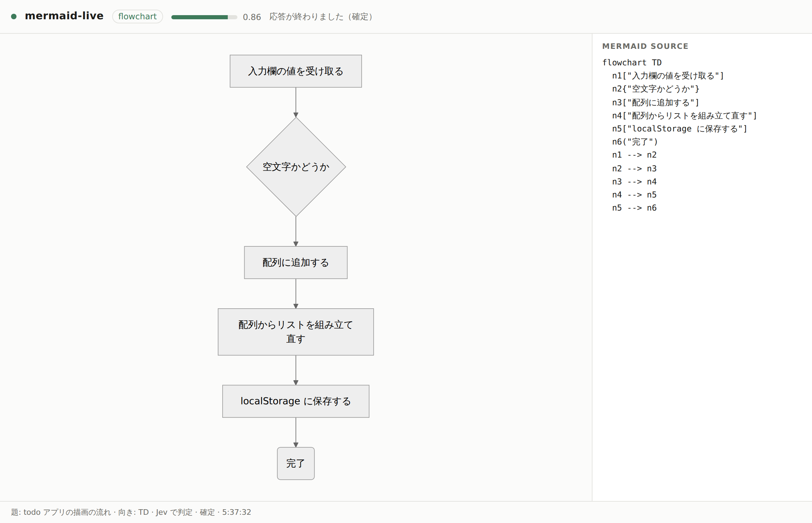Click source line n6("完了")
Viewport: 812px width, 523px height.
635,142
